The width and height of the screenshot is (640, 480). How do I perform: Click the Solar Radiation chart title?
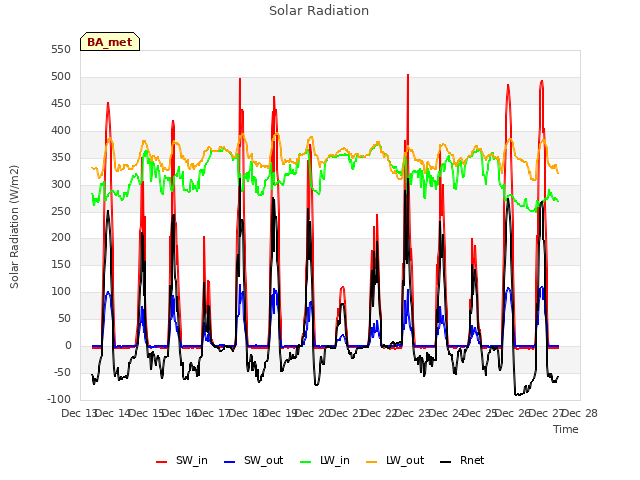coord(319,11)
